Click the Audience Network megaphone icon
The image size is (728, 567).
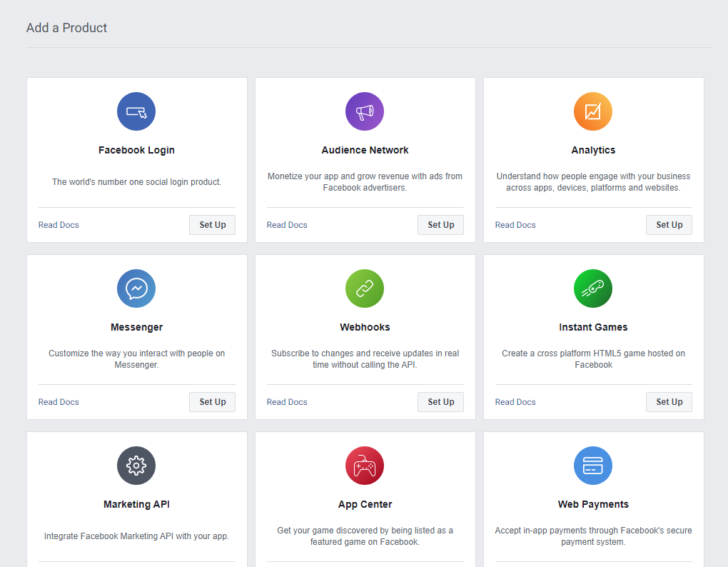(x=365, y=111)
